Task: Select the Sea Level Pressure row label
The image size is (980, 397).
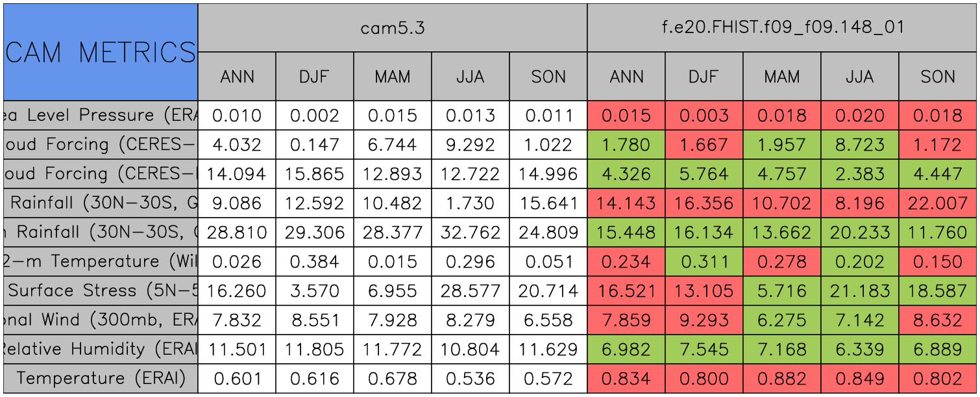Action: pos(100,116)
